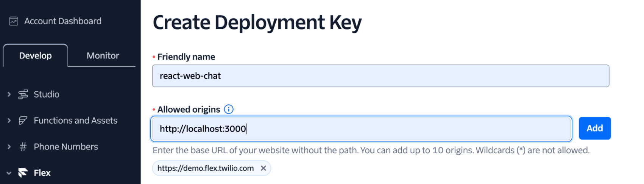Expand the Functions and Assets chevron
The height and width of the screenshot is (184, 644).
(9, 121)
